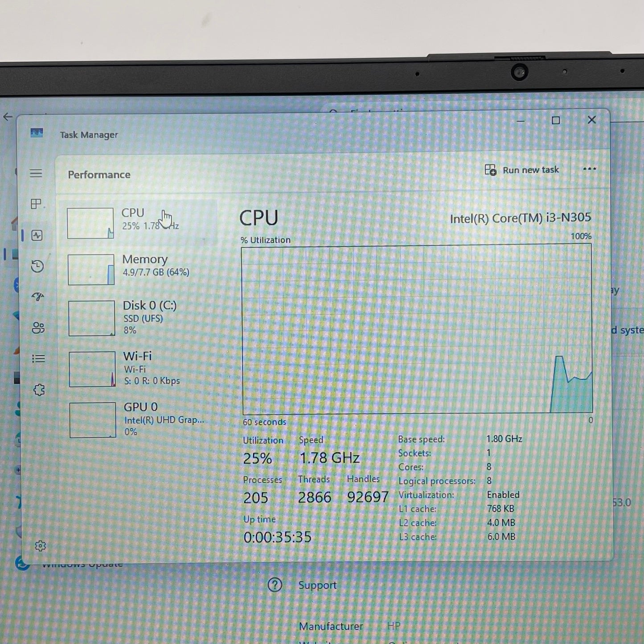
Task: Open the Task Manager hamburger navigation menu
Action: (36, 173)
